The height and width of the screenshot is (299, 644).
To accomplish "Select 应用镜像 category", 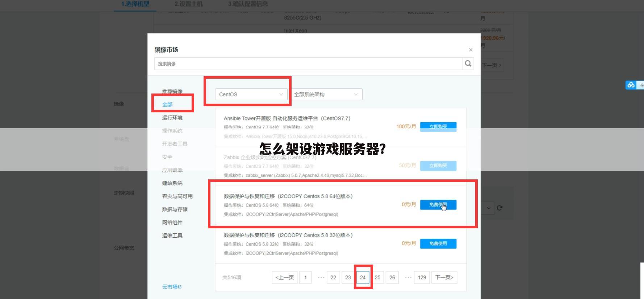I will tap(172, 170).
